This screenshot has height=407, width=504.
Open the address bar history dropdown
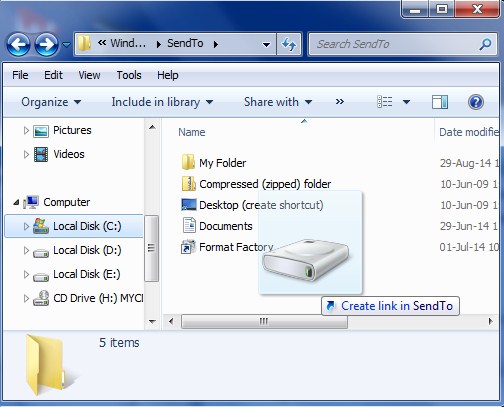pos(266,44)
